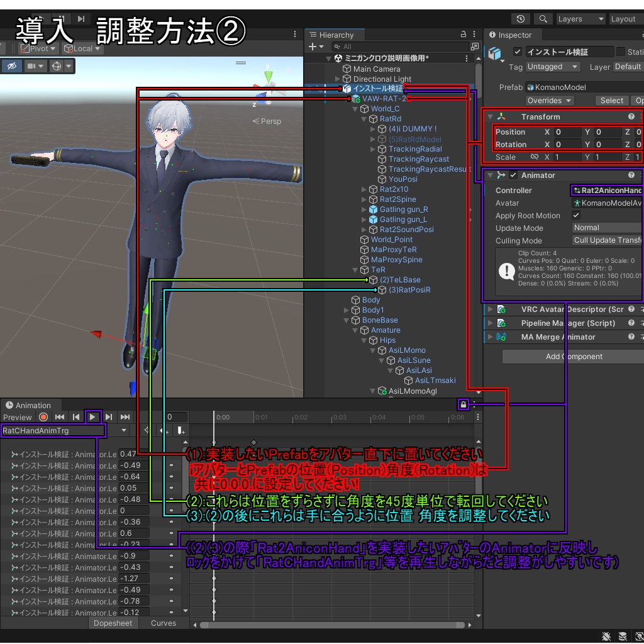This screenshot has width=644, height=644.
Task: Open the undo history icon
Action: click(x=520, y=19)
